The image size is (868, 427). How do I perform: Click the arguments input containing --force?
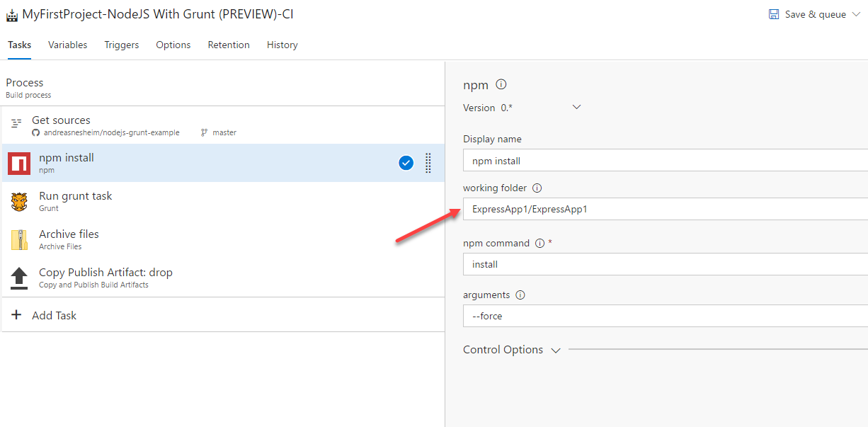[666, 316]
